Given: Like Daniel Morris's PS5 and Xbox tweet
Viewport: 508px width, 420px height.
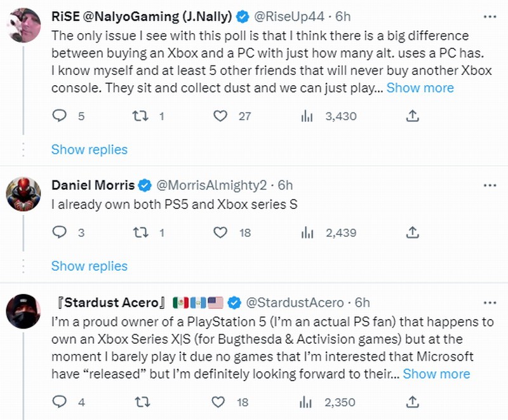Looking at the screenshot, I should tap(220, 233).
